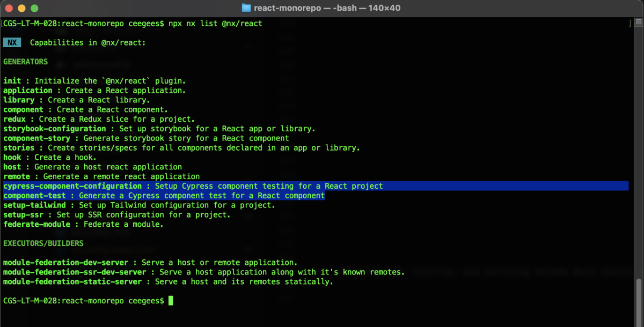Zoom the Terminal window with the green button
644x327 pixels.
[x=34, y=9]
